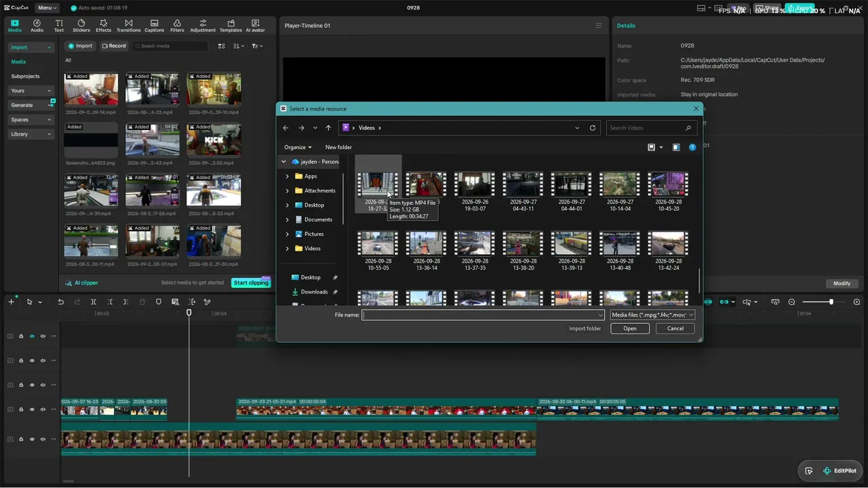Open EditPilot assistant
This screenshot has width=868, height=488.
[840, 471]
